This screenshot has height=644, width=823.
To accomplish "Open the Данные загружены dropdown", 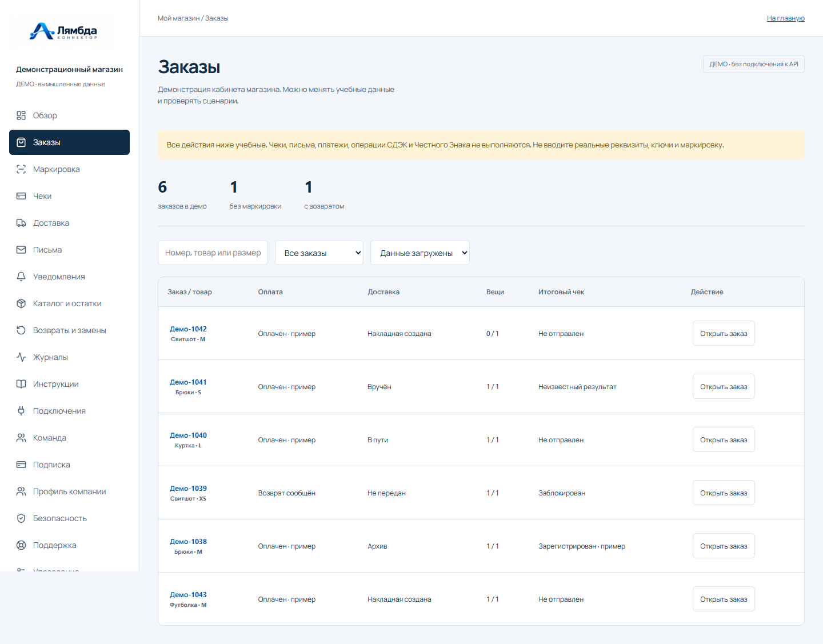I will point(420,253).
